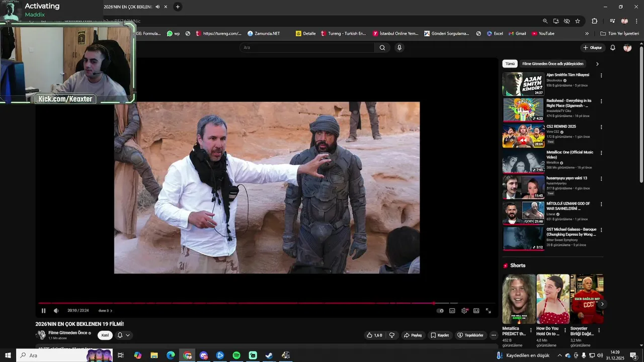This screenshot has height=362, width=644.
Task: Open Chrome extensions puzzle icon
Action: tap(595, 21)
